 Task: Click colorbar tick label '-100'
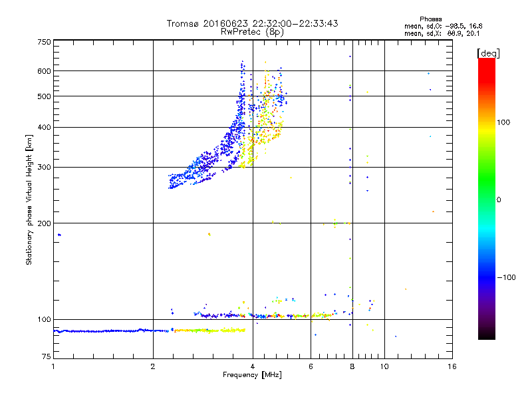click(506, 277)
